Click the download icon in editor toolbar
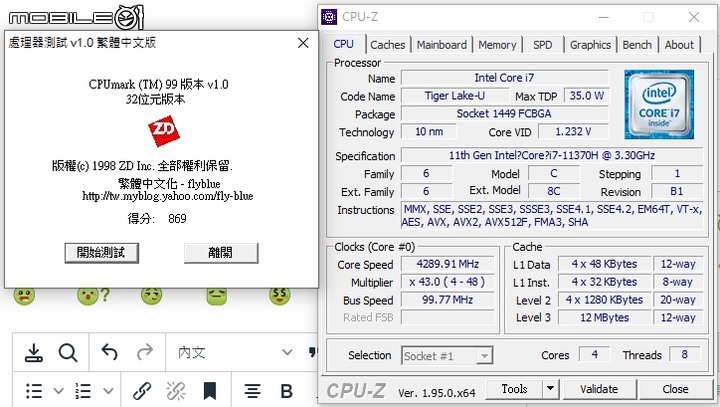This screenshot has width=720, height=407. click(34, 353)
